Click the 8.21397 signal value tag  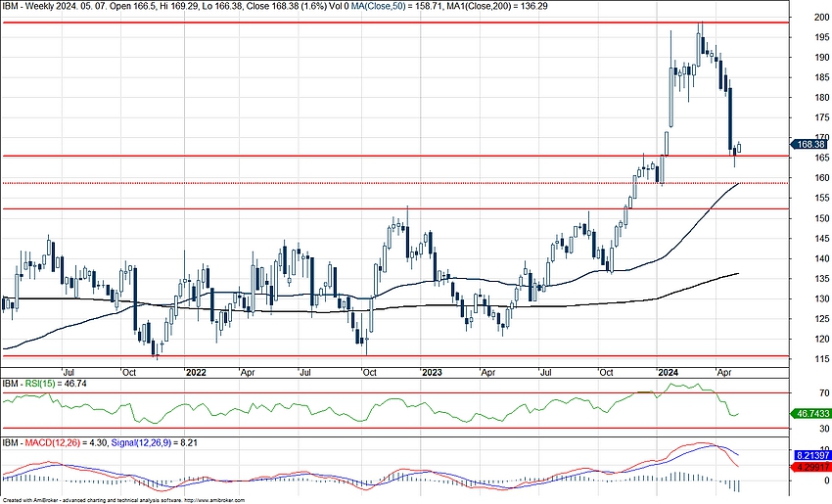coord(811,456)
